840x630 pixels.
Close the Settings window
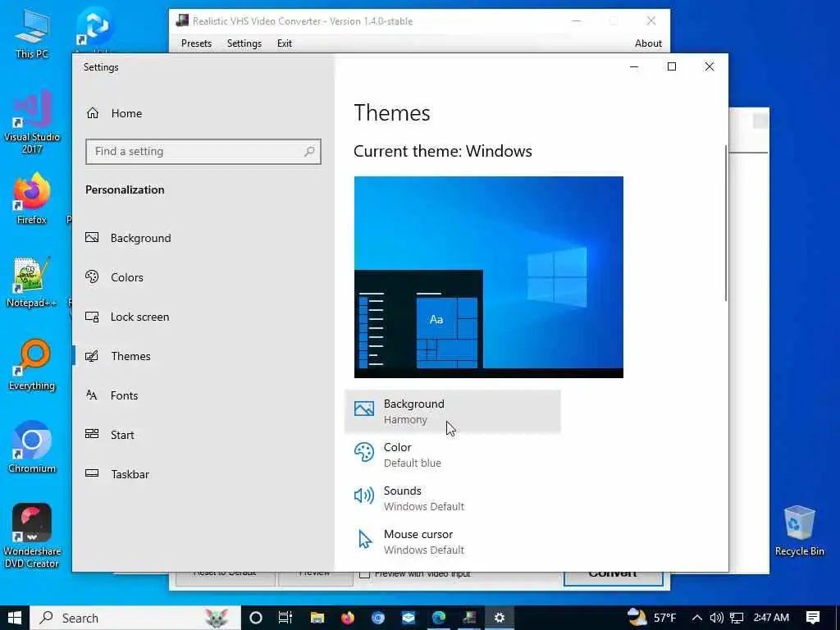tap(710, 66)
